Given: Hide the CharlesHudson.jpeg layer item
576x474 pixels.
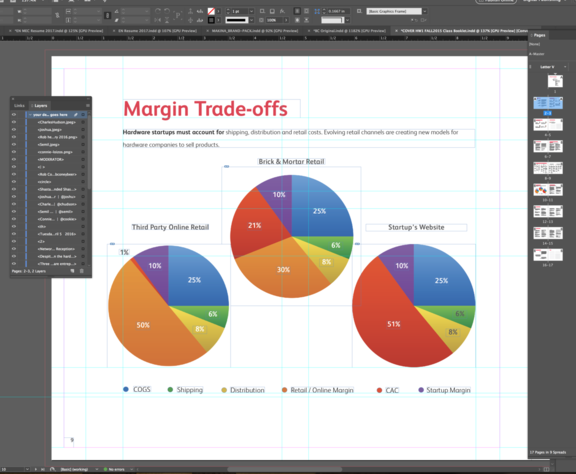Looking at the screenshot, I should pyautogui.click(x=14, y=122).
